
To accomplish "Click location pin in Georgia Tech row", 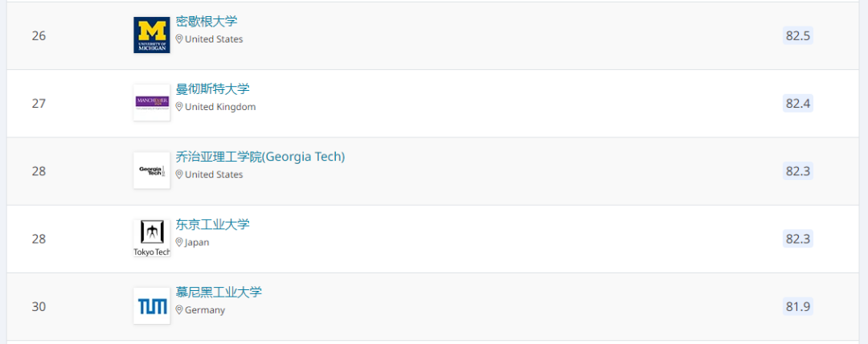I will [178, 174].
